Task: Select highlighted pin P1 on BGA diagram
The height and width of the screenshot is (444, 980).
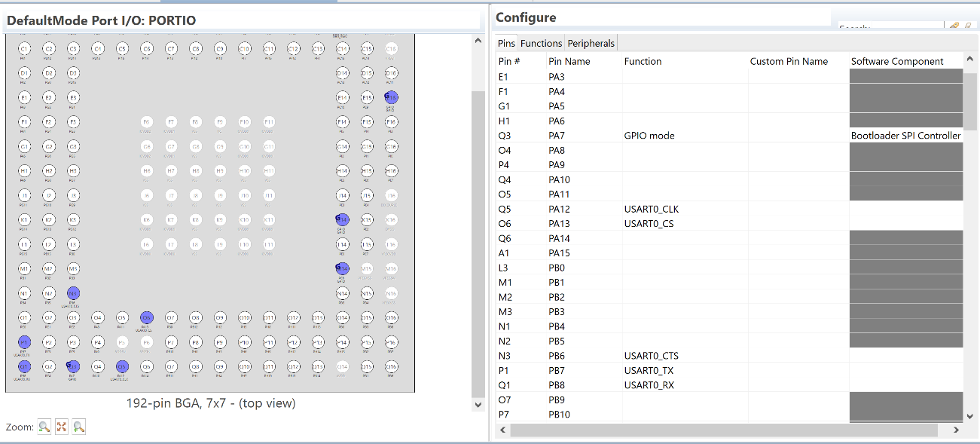Action: coord(24,342)
